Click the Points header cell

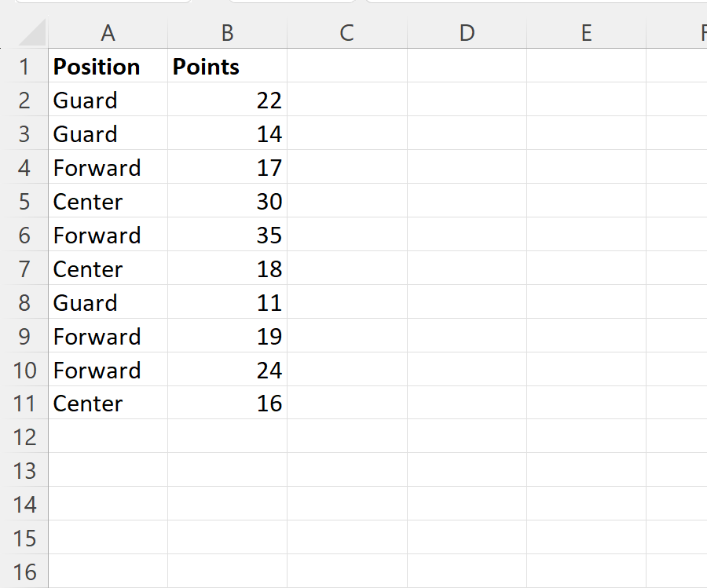[x=227, y=66]
